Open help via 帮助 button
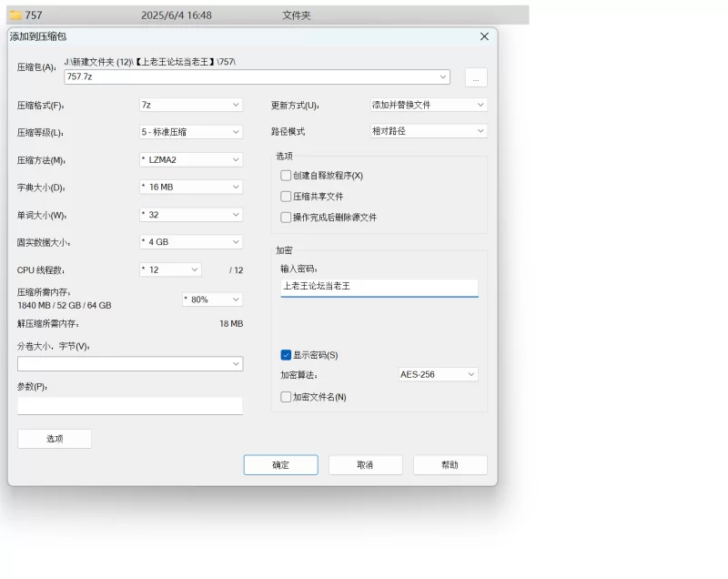This screenshot has width=728, height=579. [450, 465]
